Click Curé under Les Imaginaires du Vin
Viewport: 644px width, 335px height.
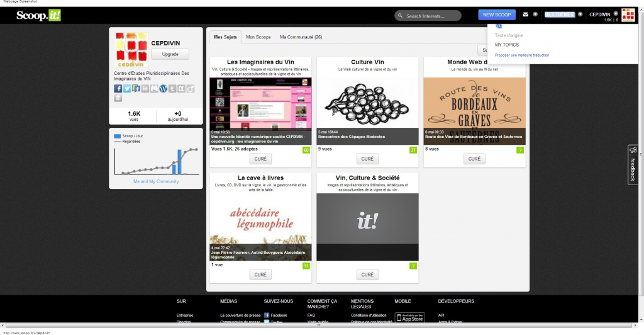click(x=260, y=159)
